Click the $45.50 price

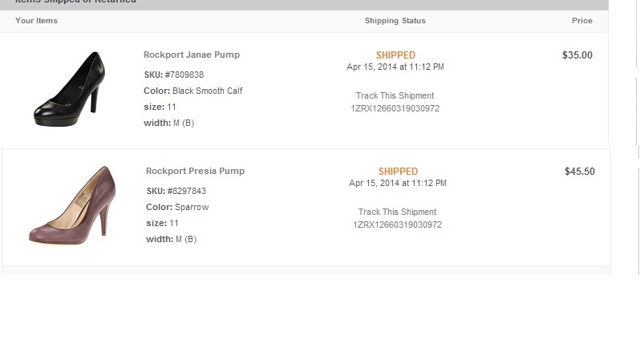pyautogui.click(x=580, y=172)
